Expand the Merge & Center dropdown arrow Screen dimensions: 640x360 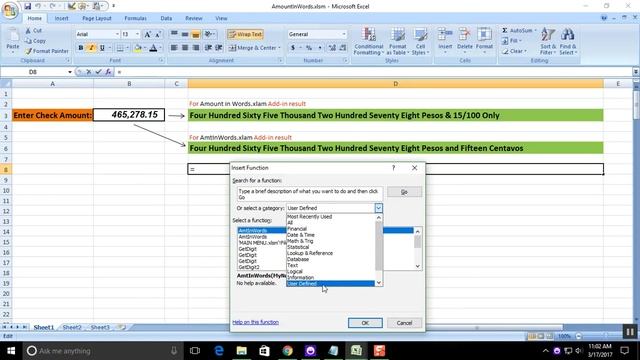click(x=280, y=48)
